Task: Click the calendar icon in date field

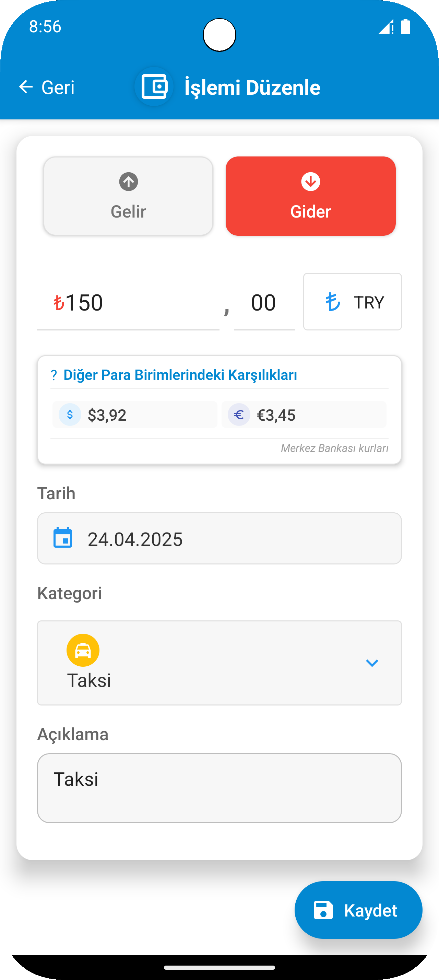Action: tap(63, 538)
